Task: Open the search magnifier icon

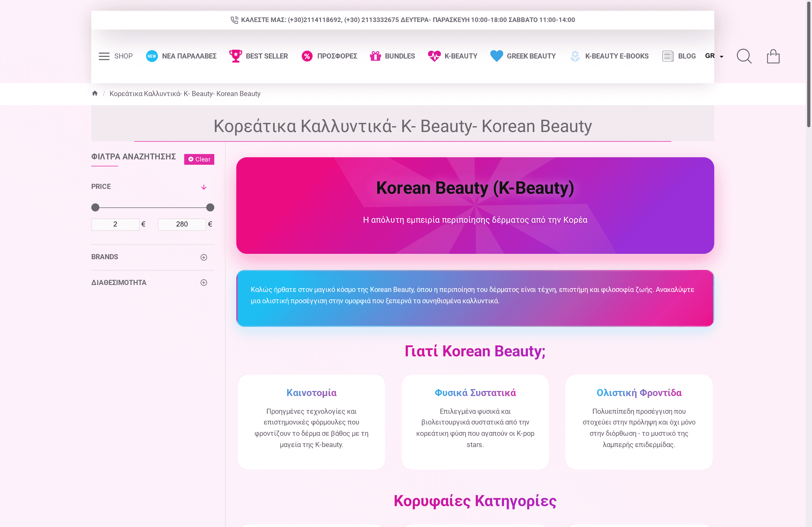Action: tap(744, 56)
